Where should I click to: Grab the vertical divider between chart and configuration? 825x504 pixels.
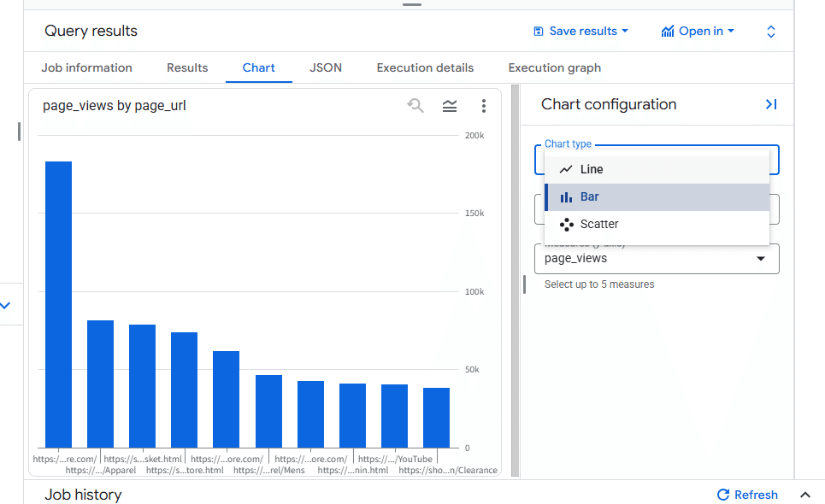(x=515, y=282)
